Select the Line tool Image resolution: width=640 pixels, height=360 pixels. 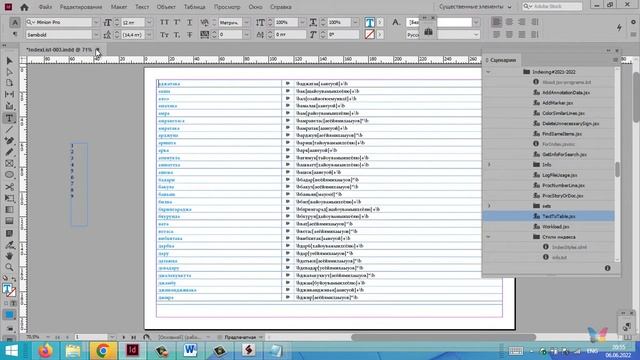9,129
